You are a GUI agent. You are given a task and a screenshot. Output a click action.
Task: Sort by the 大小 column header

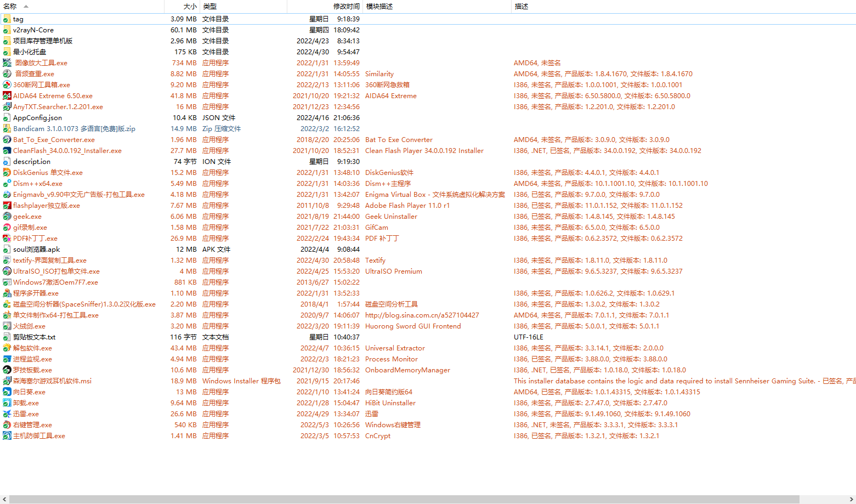[x=190, y=7]
